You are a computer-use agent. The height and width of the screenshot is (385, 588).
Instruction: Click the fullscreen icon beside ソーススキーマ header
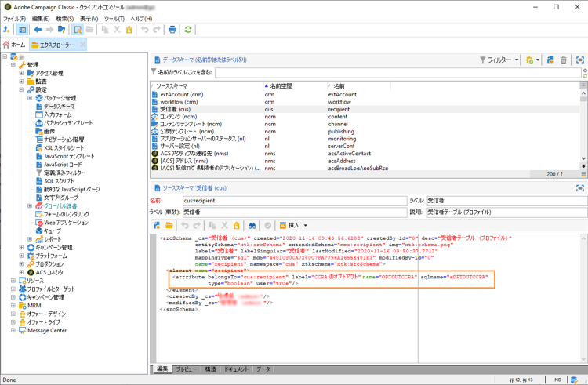click(x=580, y=188)
